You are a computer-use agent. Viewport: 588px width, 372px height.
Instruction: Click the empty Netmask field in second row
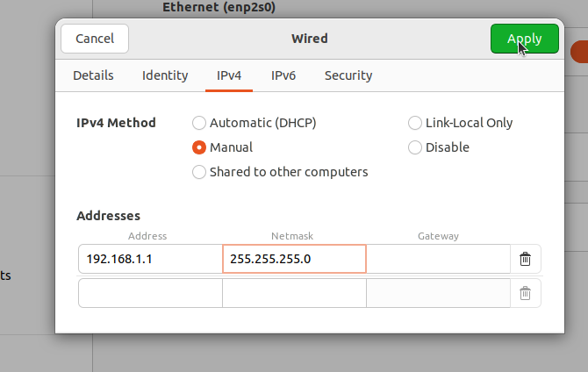tap(294, 293)
